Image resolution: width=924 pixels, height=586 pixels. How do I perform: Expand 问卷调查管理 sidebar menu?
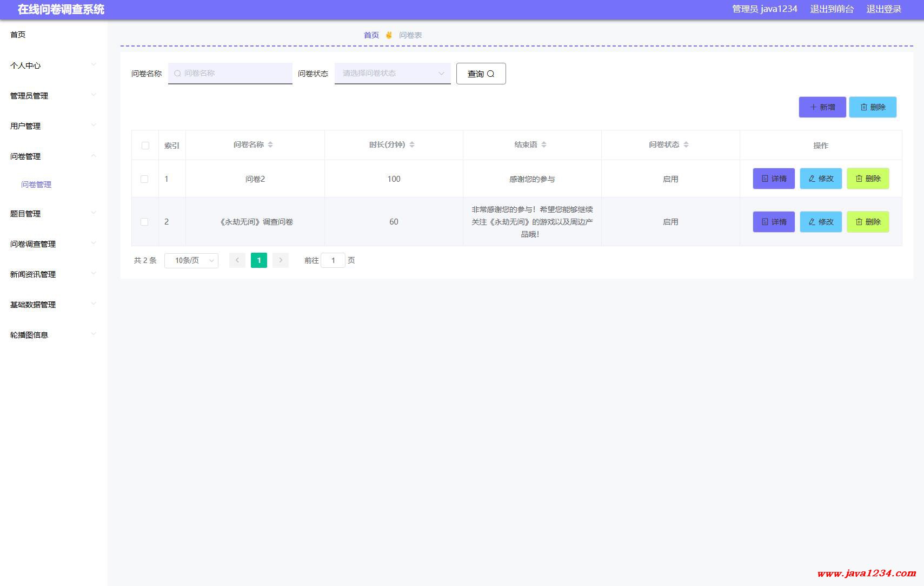(54, 244)
